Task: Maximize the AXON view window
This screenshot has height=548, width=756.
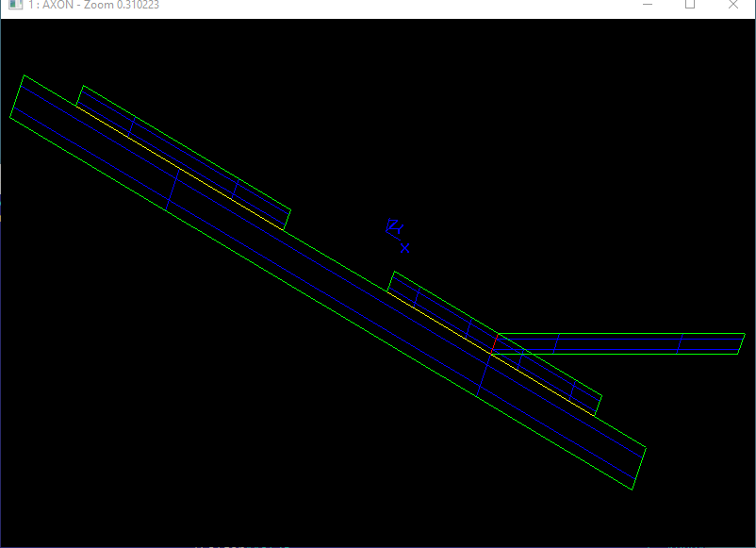Action: (x=690, y=6)
